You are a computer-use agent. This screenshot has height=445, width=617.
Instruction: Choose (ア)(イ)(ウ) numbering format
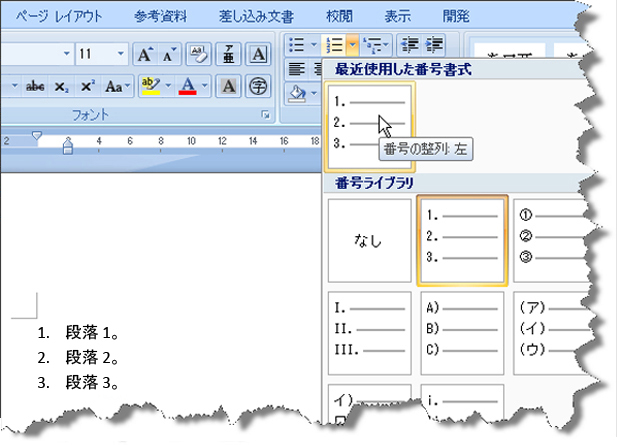pos(553,333)
